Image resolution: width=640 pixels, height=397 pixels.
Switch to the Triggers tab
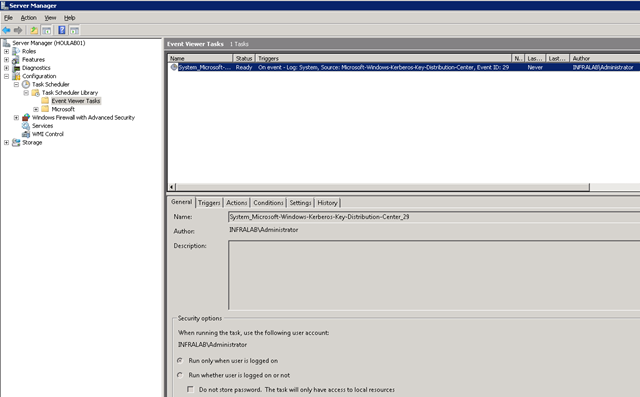[x=209, y=203]
